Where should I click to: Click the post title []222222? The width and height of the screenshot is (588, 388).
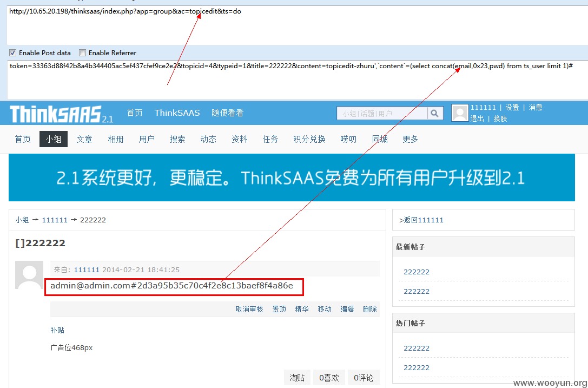point(40,243)
